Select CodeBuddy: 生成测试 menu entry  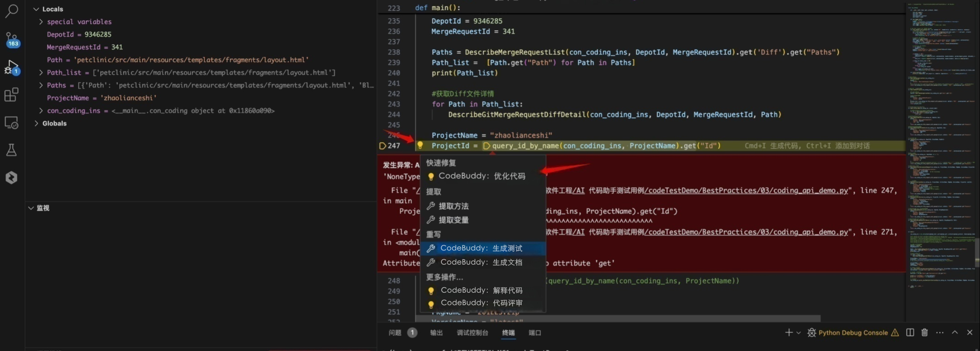click(481, 248)
